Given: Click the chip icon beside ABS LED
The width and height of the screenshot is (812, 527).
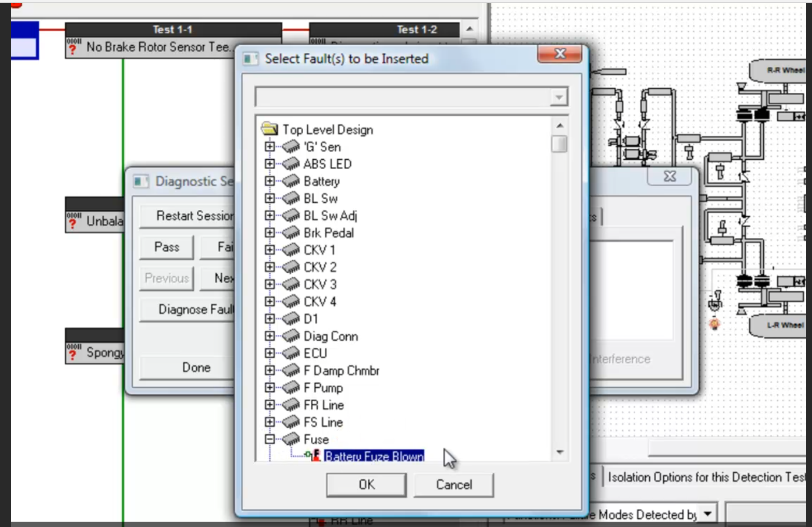Looking at the screenshot, I should click(291, 164).
